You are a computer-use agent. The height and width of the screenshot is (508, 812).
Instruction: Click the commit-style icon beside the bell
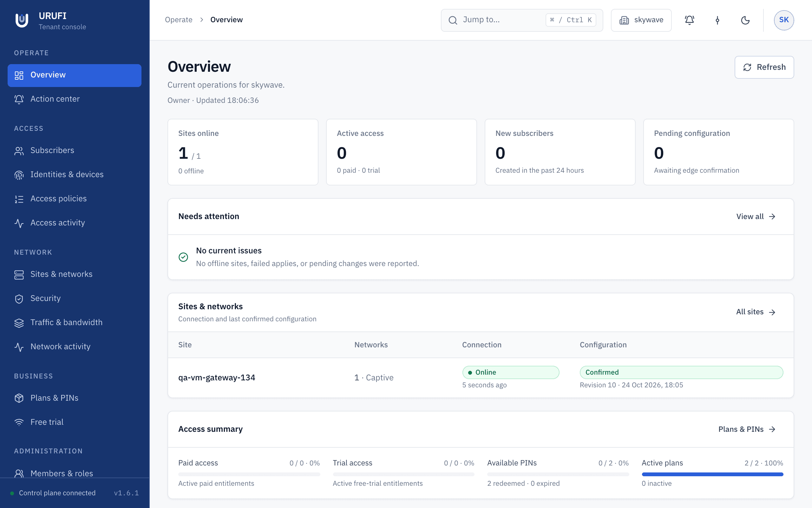(x=717, y=20)
